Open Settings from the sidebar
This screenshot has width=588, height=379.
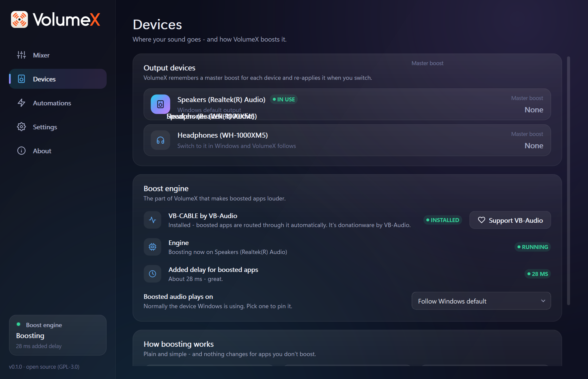pos(58,127)
